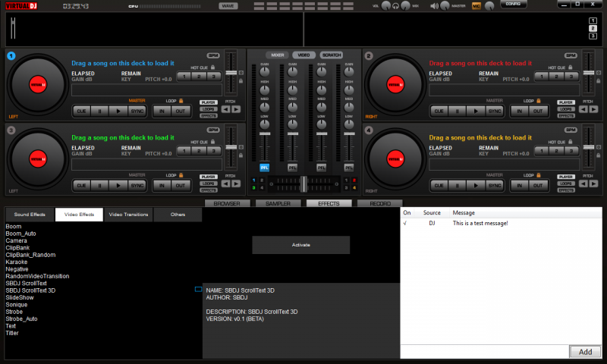Click the VirtualDJ logo
The height and width of the screenshot is (364, 607).
[21, 6]
